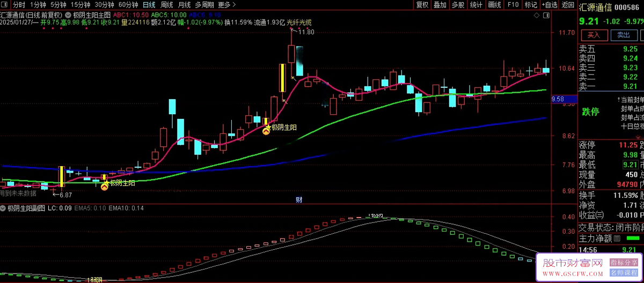
Task: Click the 跌停 limit-down label
Action: [x=590, y=112]
